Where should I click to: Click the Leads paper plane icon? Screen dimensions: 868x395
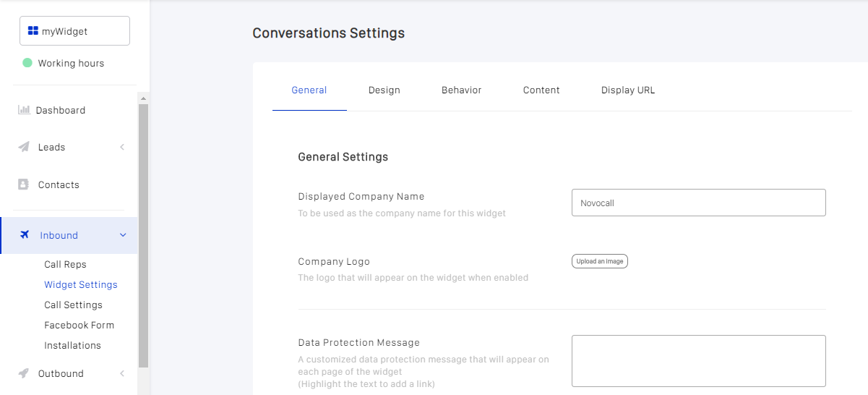[24, 147]
